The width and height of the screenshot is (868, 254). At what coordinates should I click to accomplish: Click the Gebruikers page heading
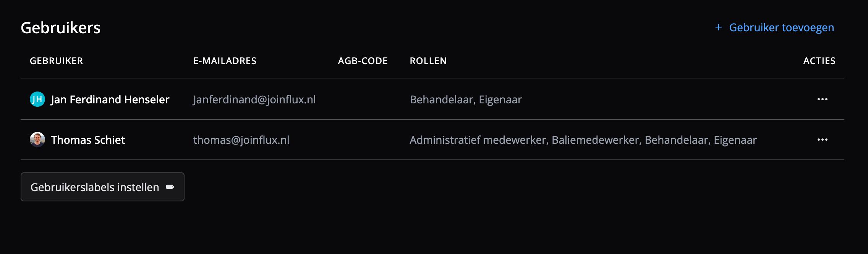61,28
